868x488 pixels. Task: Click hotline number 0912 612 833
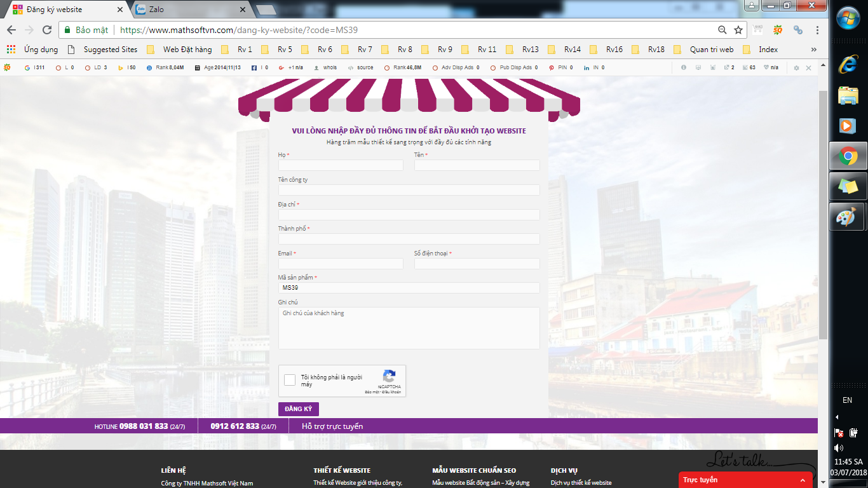[x=235, y=426]
